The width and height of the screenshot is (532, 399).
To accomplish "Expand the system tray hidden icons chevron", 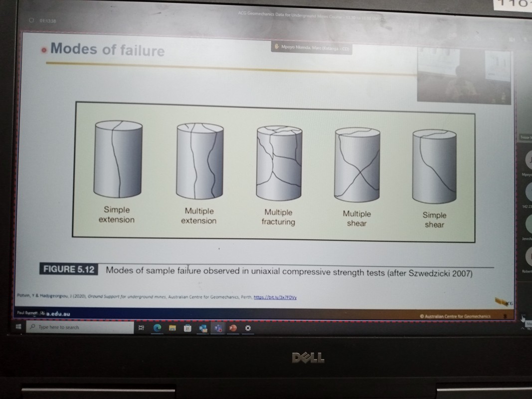I will pyautogui.click(x=523, y=328).
